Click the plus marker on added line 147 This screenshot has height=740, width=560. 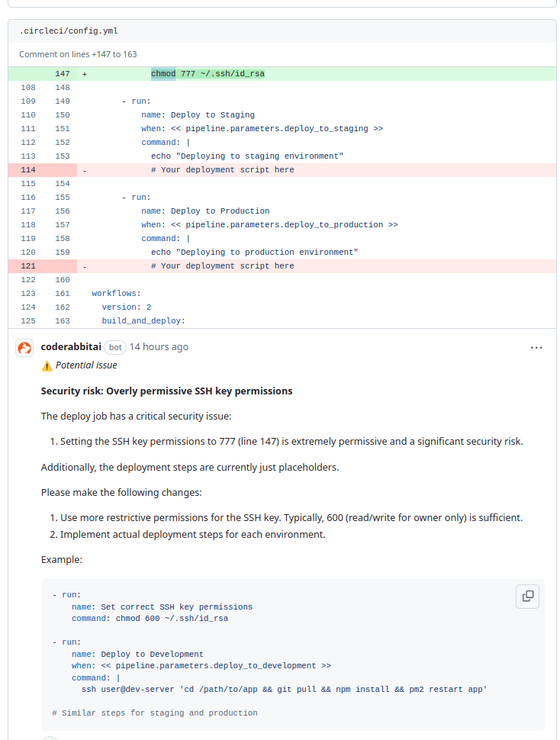pos(85,74)
